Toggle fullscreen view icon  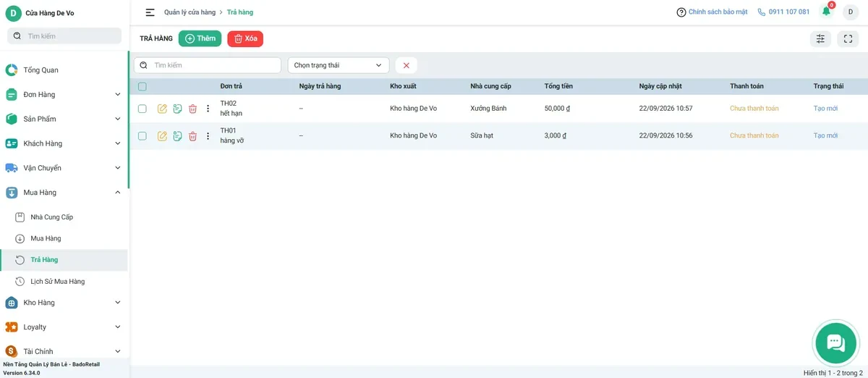pos(848,39)
